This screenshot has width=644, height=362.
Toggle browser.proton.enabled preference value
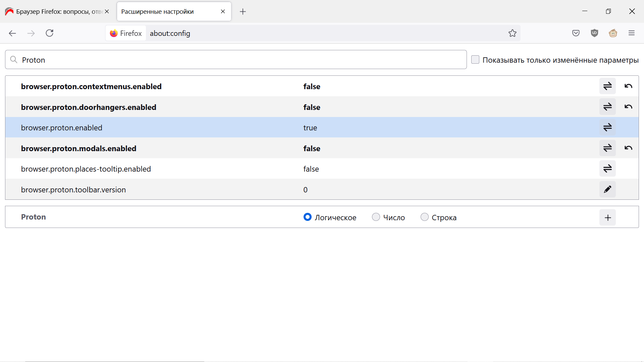point(607,127)
